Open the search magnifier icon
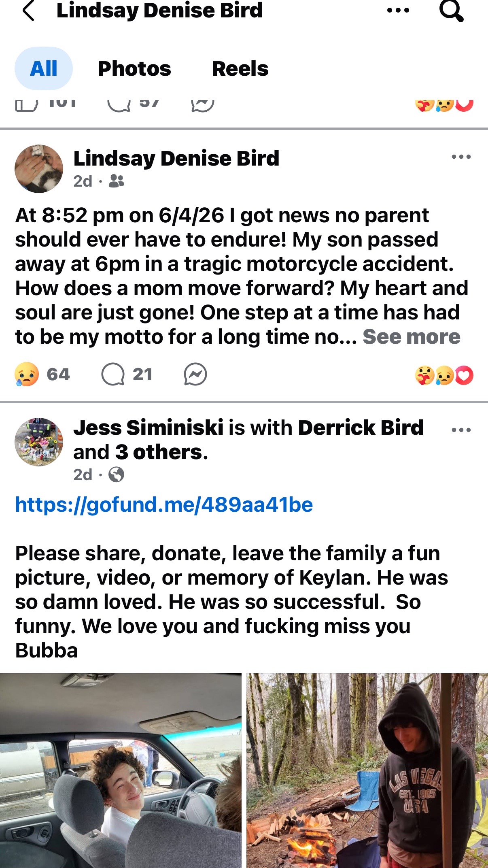 (x=452, y=11)
